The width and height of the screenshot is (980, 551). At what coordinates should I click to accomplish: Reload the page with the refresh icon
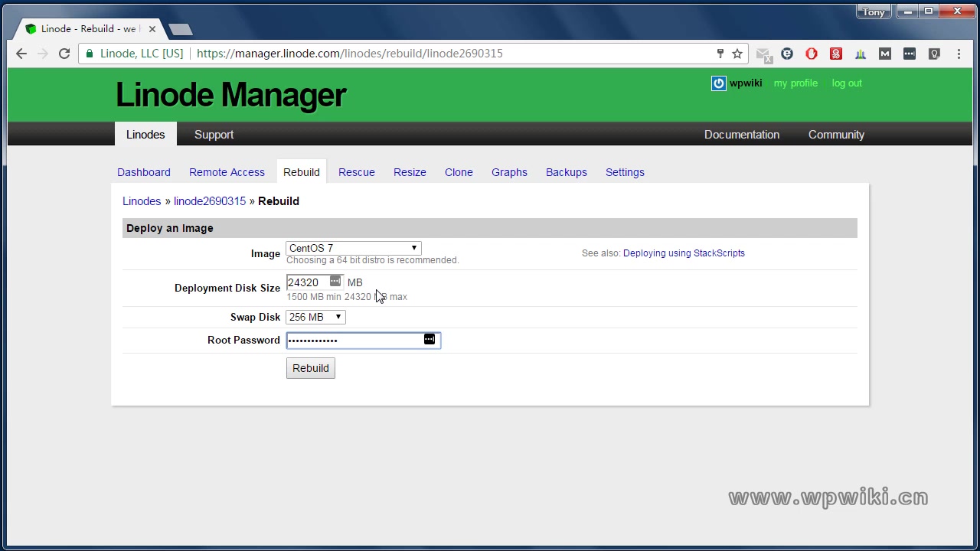tap(64, 54)
